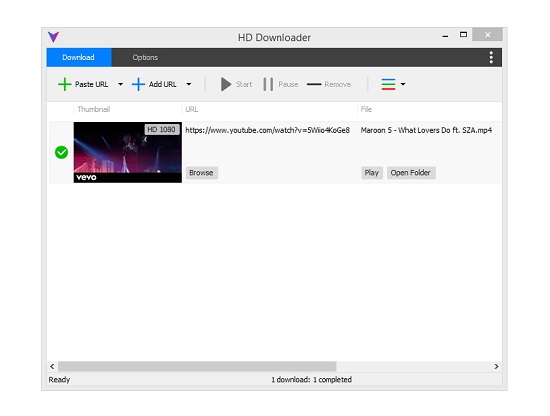Click the HD Downloader app logo icon
The image size is (550, 416).
[x=53, y=37]
